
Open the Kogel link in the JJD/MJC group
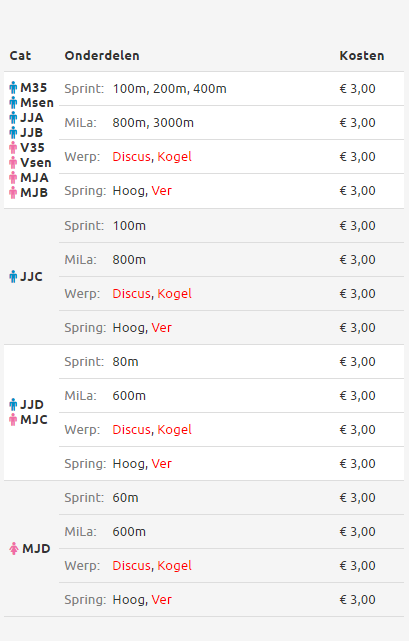(174, 430)
